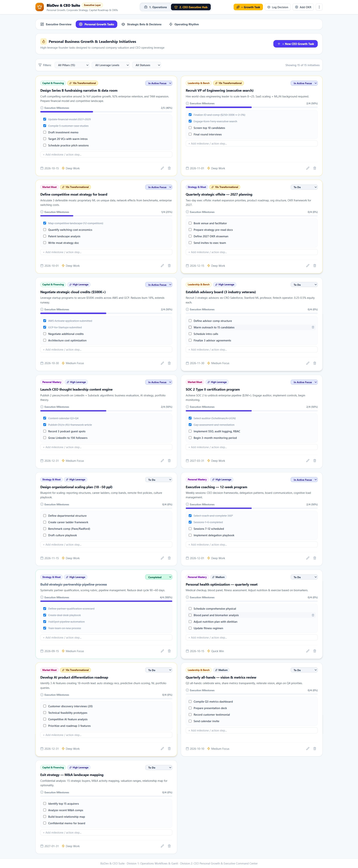358x868 pixels.
Task: Click New CEO Growth Task button
Action: pos(295,44)
